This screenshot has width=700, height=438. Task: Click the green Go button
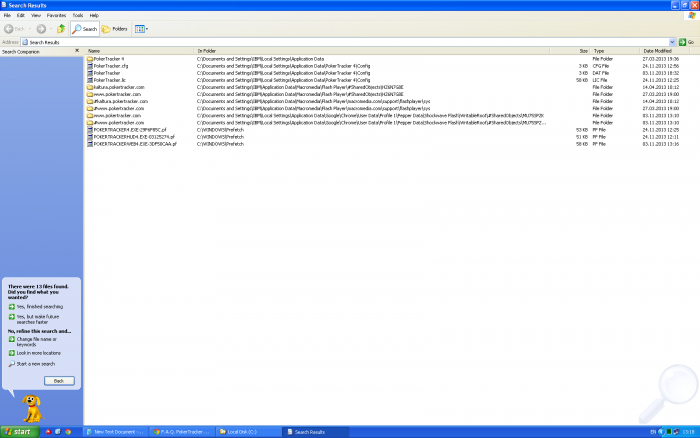coord(687,42)
